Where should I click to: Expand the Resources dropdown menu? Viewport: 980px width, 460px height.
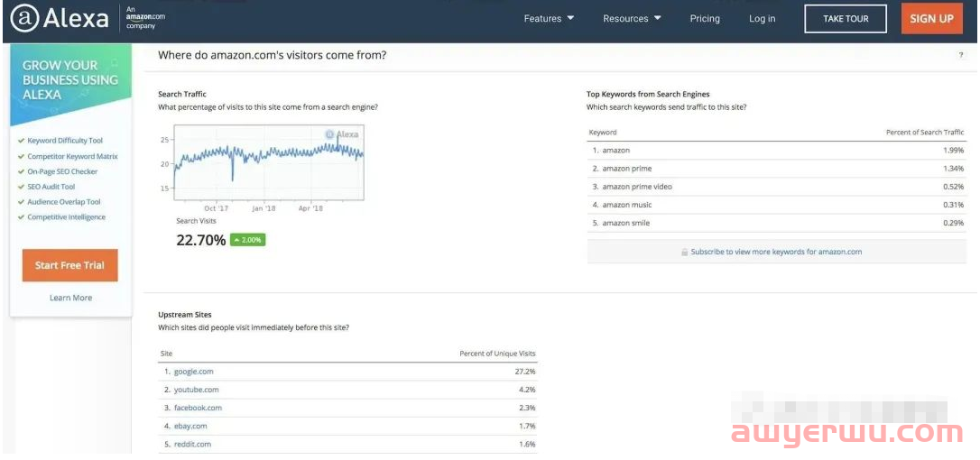pyautogui.click(x=632, y=19)
